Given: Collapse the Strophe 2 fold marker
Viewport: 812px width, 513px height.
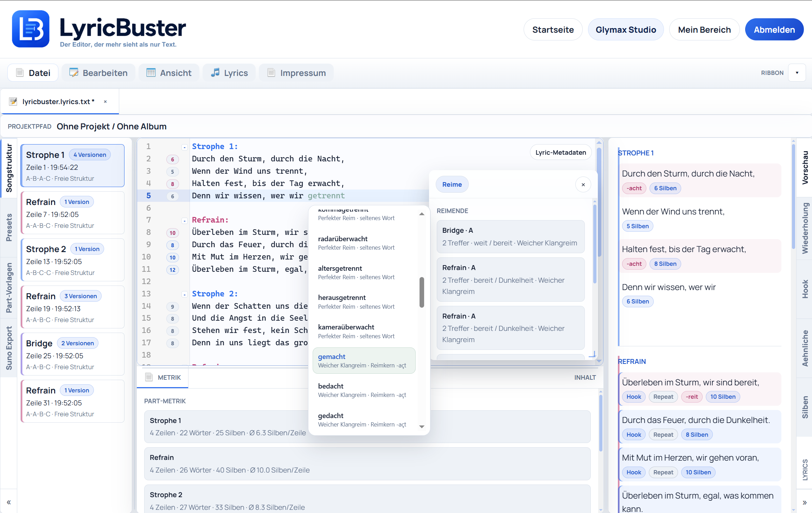Looking at the screenshot, I should coord(184,294).
